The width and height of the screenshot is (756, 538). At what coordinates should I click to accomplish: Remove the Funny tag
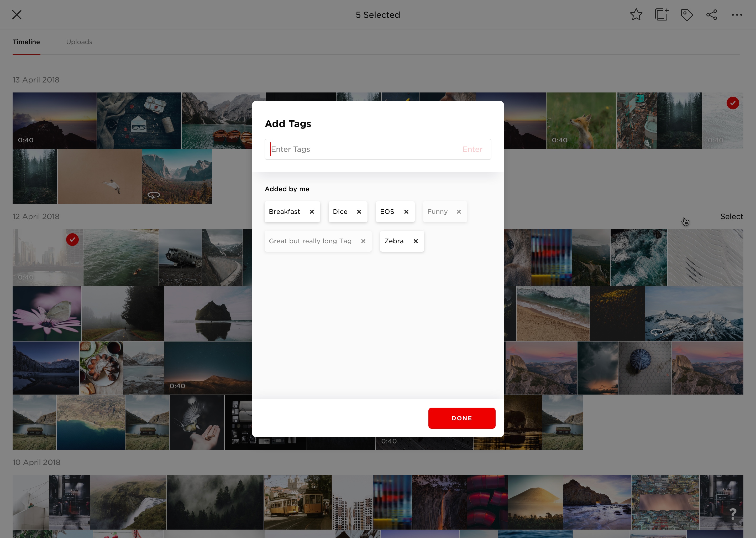click(x=458, y=212)
